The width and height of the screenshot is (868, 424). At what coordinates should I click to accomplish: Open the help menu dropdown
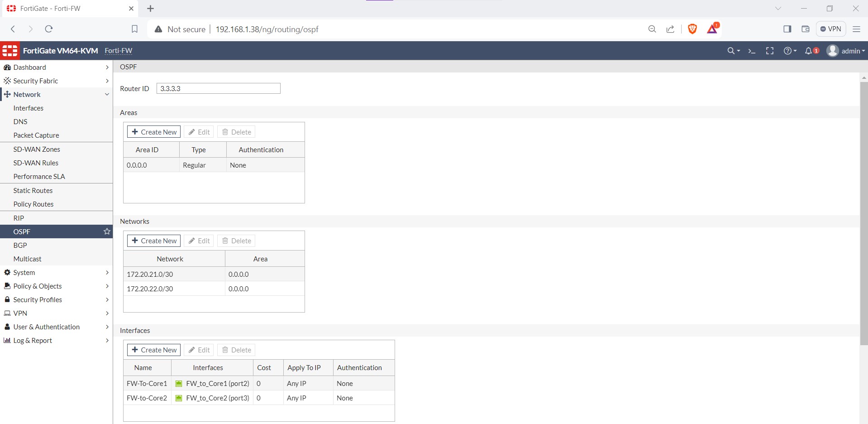point(790,51)
